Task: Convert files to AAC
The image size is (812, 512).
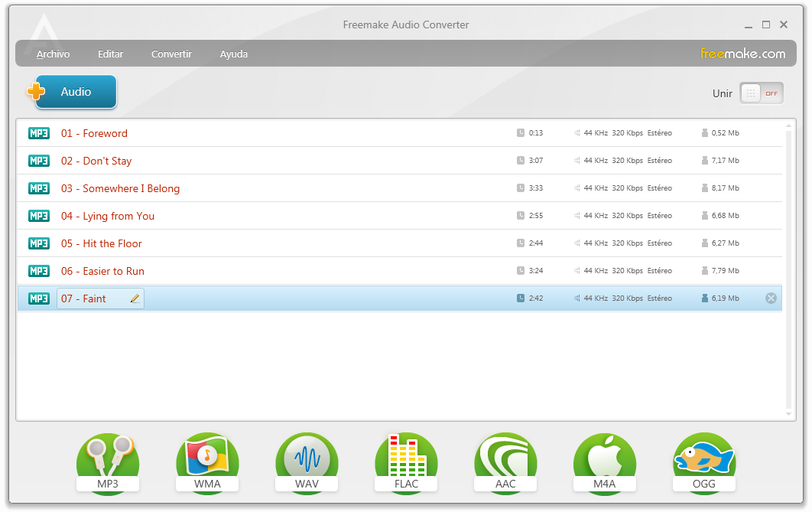Action: click(505, 463)
